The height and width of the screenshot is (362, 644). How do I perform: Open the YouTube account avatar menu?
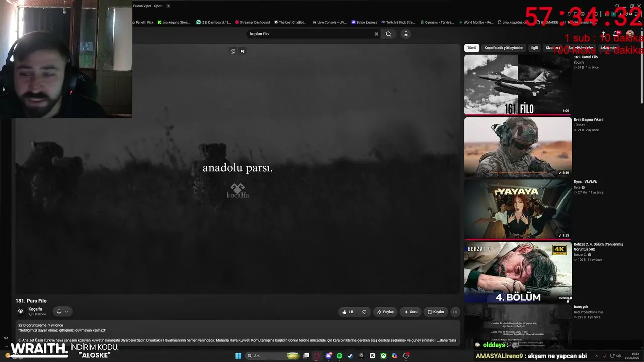point(630,34)
